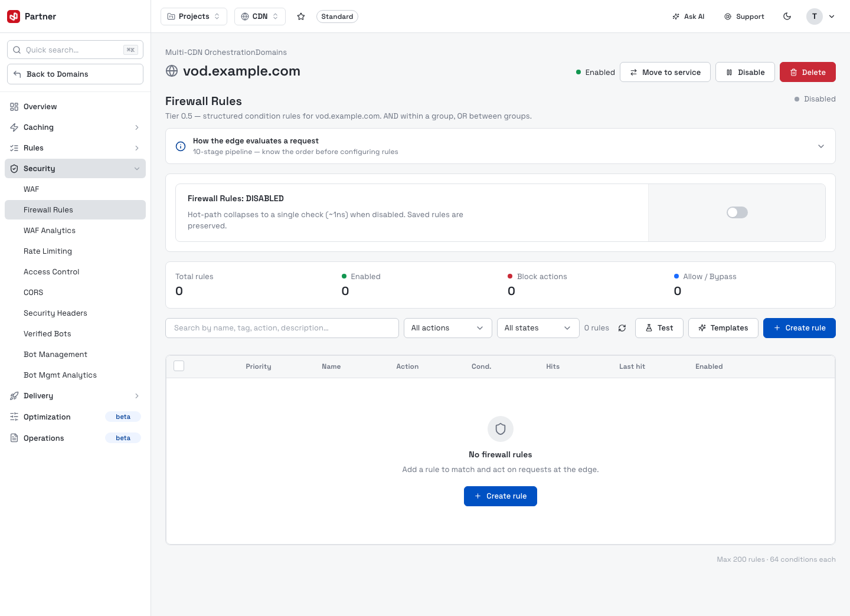Select Firewall Rules in sidebar

click(x=75, y=210)
